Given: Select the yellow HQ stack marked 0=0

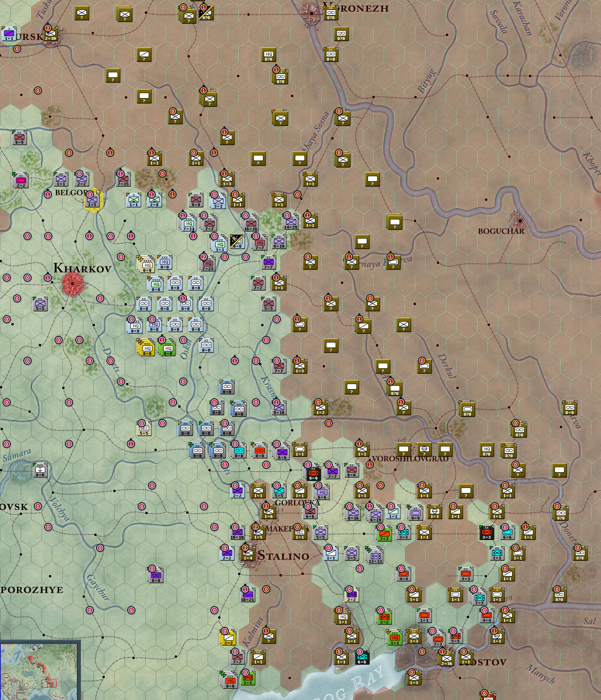Looking at the screenshot, I should 147,348.
